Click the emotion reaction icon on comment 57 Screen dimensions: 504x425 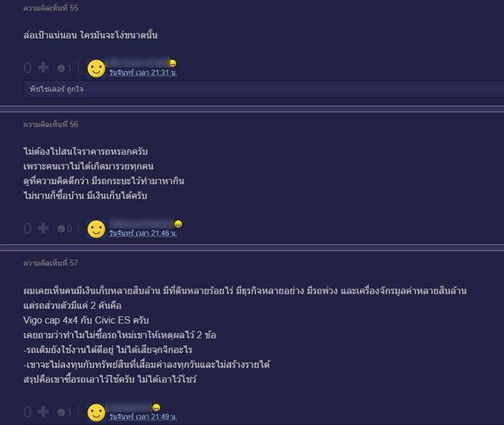(x=61, y=413)
